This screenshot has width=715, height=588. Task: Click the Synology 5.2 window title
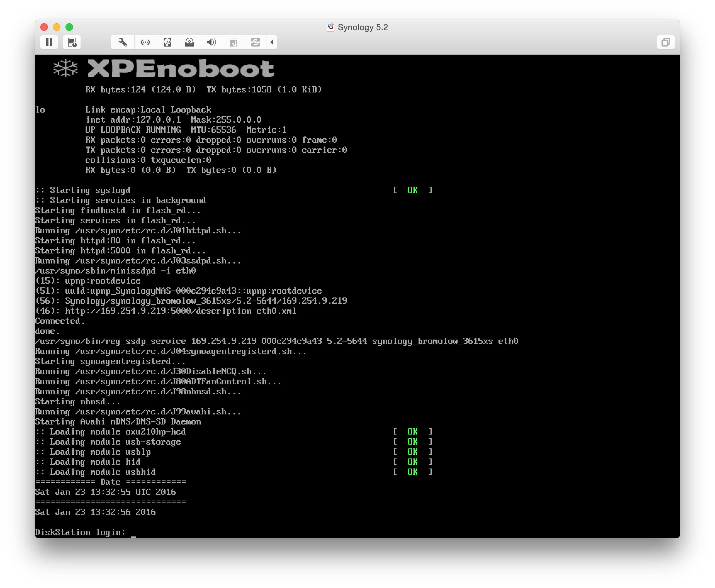pyautogui.click(x=363, y=27)
